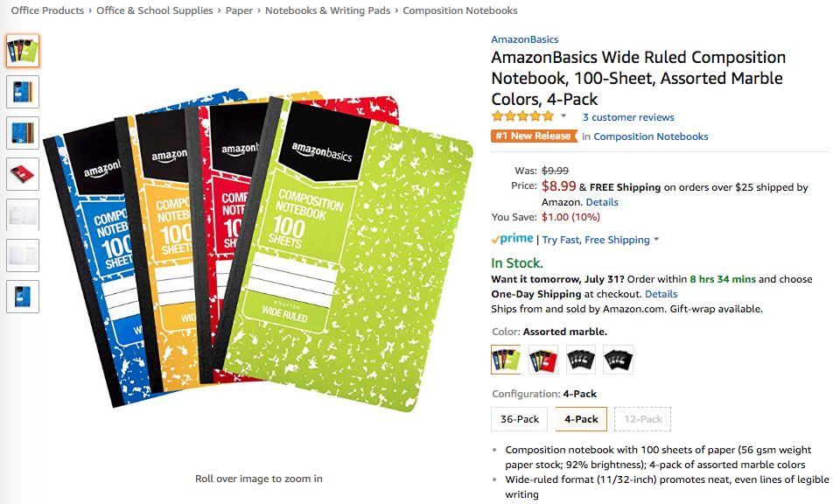The image size is (840, 504).
Task: Select the first fanned-notebooks thumbnail image
Action: click(23, 51)
